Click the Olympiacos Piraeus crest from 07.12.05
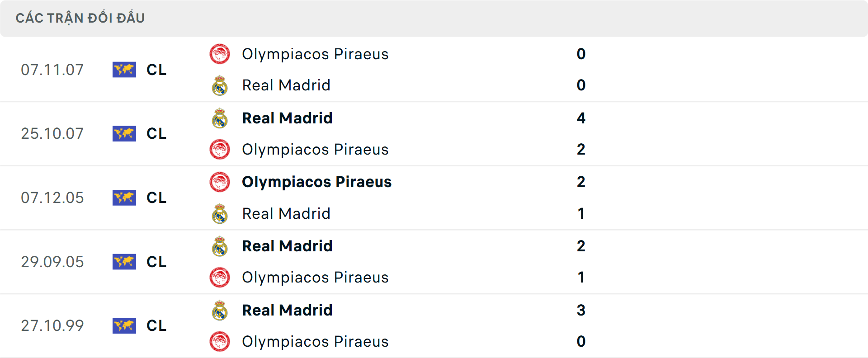 point(220,182)
